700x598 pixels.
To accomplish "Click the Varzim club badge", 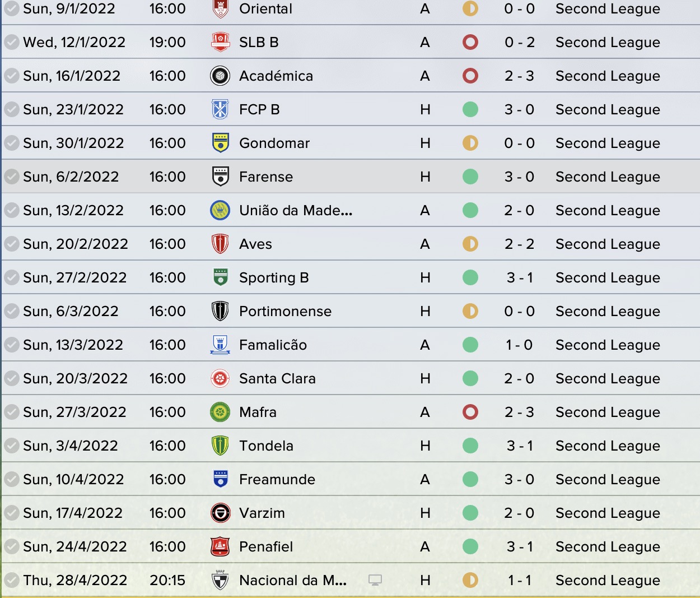I will (220, 513).
